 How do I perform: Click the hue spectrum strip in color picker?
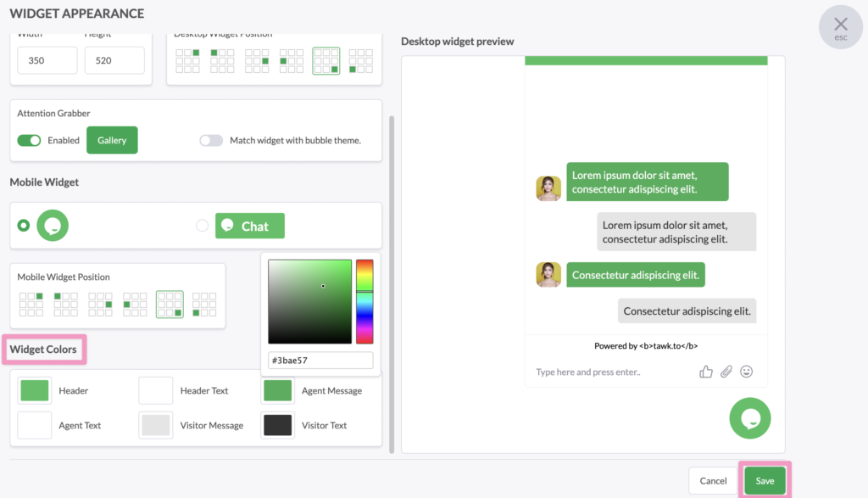coord(364,301)
